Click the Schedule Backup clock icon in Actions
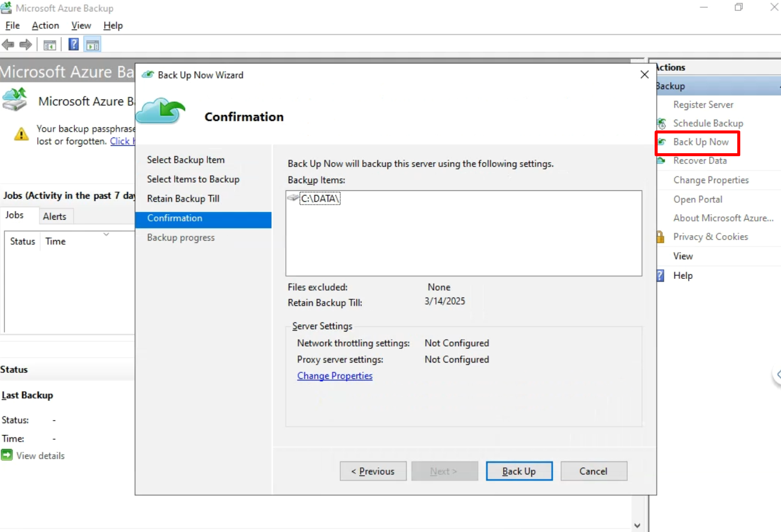This screenshot has width=781, height=532. (x=661, y=123)
